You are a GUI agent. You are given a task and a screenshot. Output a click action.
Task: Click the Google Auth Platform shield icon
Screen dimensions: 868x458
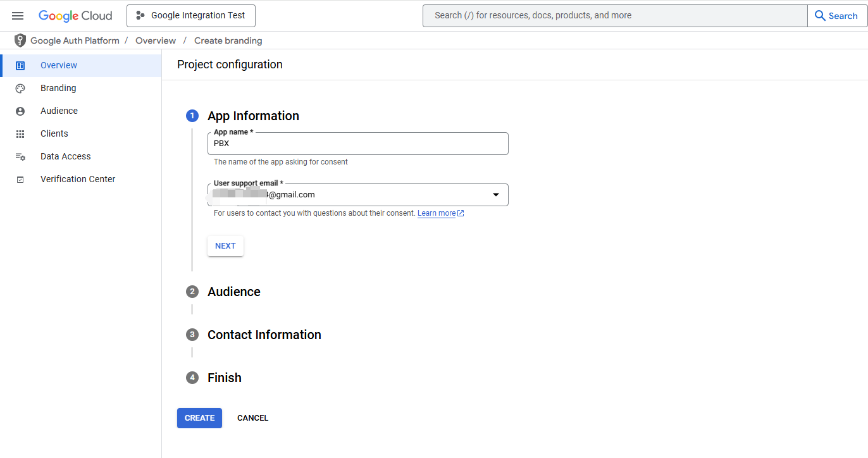(20, 40)
